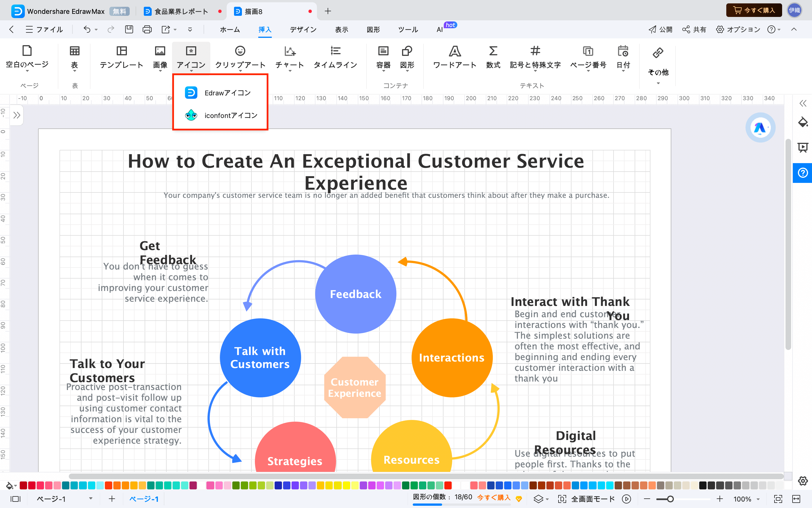
Task: Click the 画像 image insert icon
Action: 160,51
